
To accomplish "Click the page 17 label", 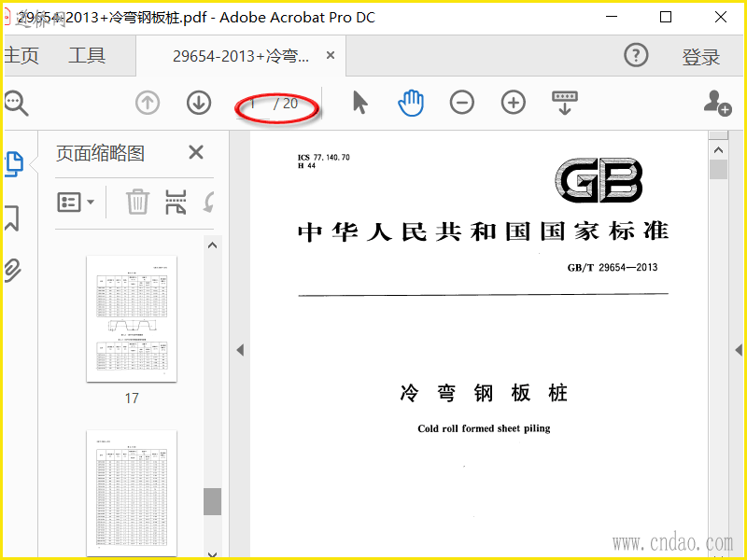I will [x=132, y=399].
